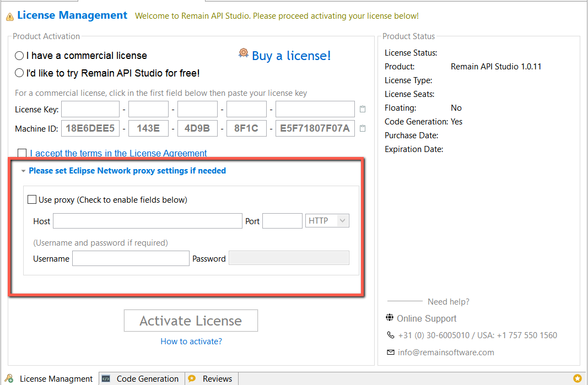588x385 pixels.
Task: Click Machine ID segment 4D9B
Action: (198, 128)
